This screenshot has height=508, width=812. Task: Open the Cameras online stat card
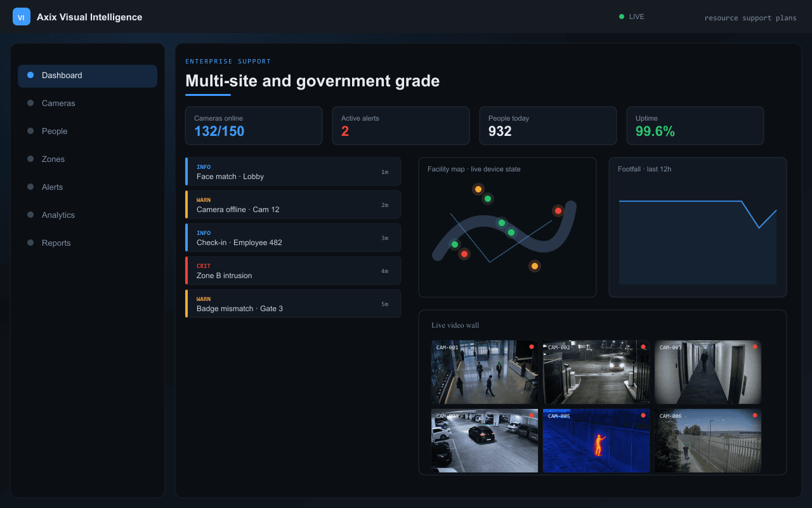pyautogui.click(x=254, y=126)
